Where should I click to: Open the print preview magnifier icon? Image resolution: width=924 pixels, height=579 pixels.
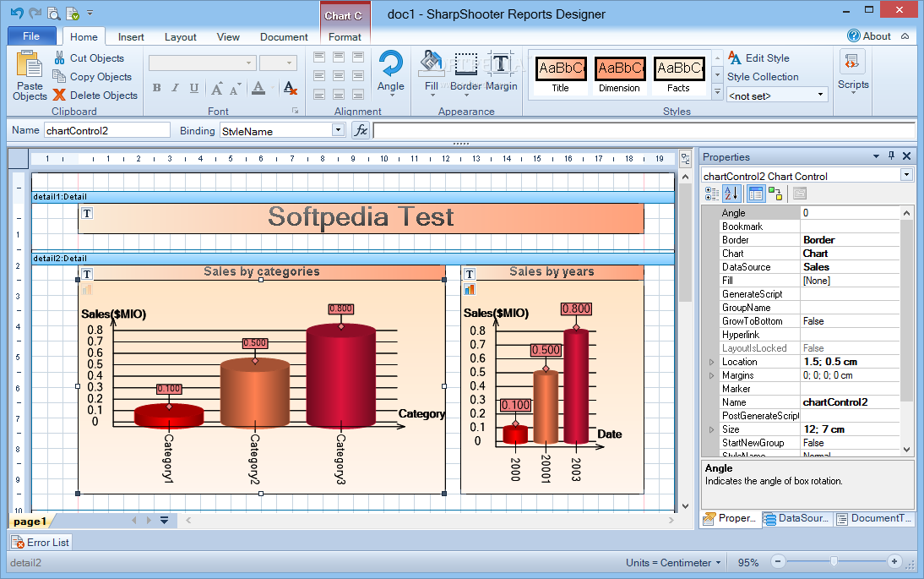click(53, 13)
